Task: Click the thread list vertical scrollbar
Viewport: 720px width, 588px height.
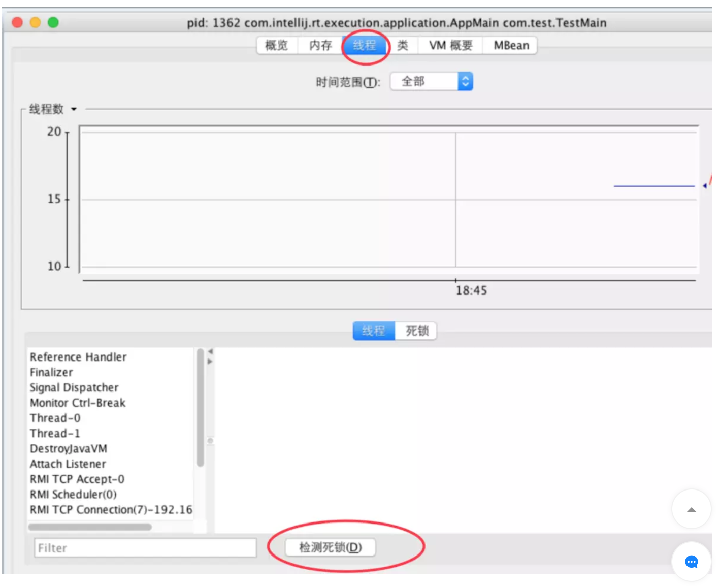Action: coord(201,408)
